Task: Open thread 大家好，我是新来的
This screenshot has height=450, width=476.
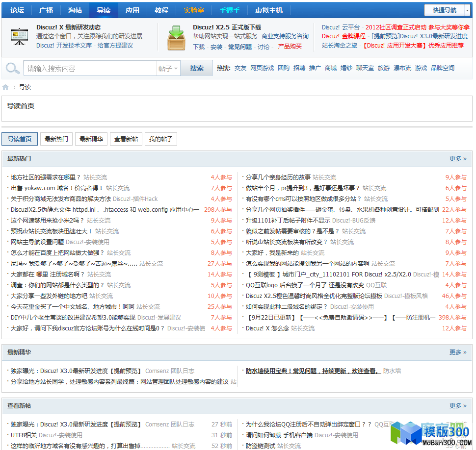Action: click(x=272, y=253)
